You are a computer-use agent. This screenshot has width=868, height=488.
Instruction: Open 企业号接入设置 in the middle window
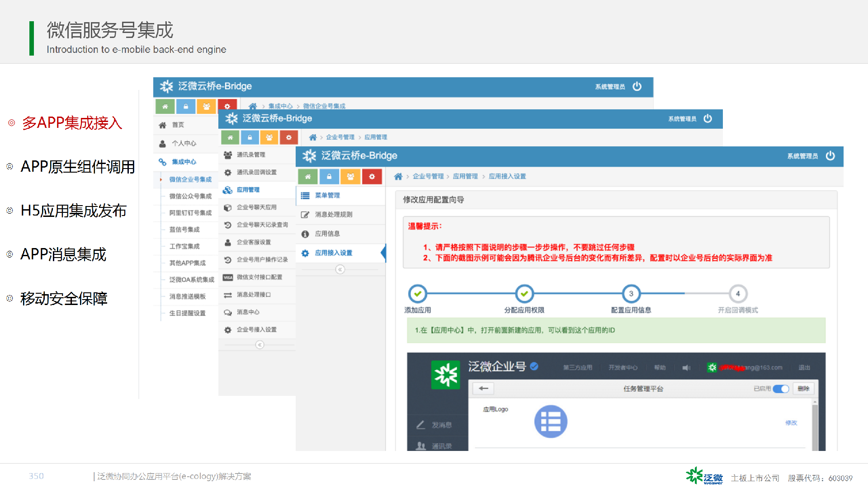[257, 330]
